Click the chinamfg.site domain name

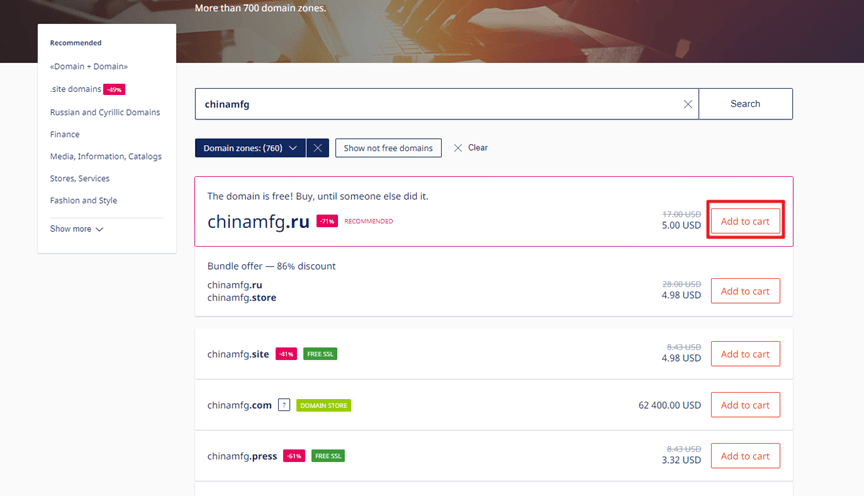click(238, 354)
